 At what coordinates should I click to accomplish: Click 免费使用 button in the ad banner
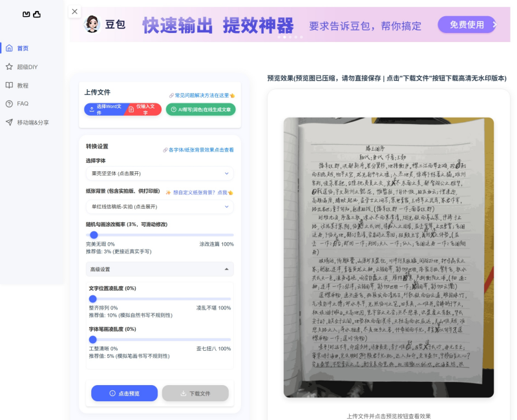pyautogui.click(x=467, y=25)
